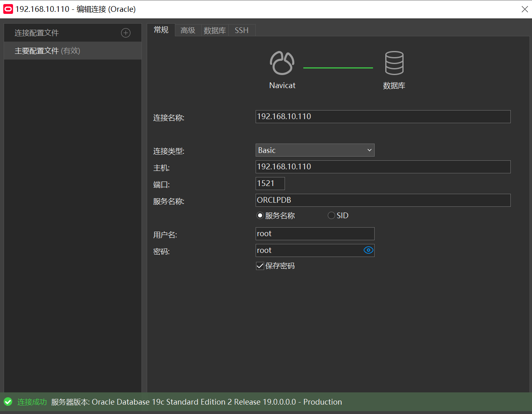Open the SSH tab
Viewport: 532px width, 414px height.
tap(242, 30)
